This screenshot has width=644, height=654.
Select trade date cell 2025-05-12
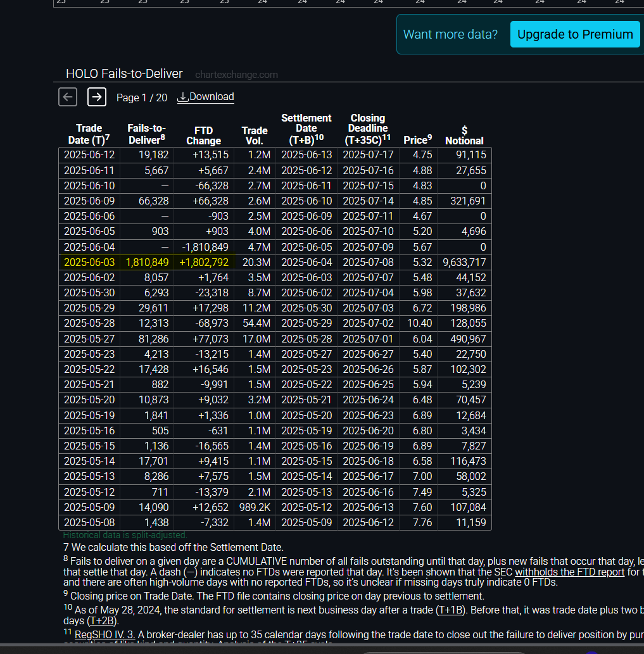[89, 492]
